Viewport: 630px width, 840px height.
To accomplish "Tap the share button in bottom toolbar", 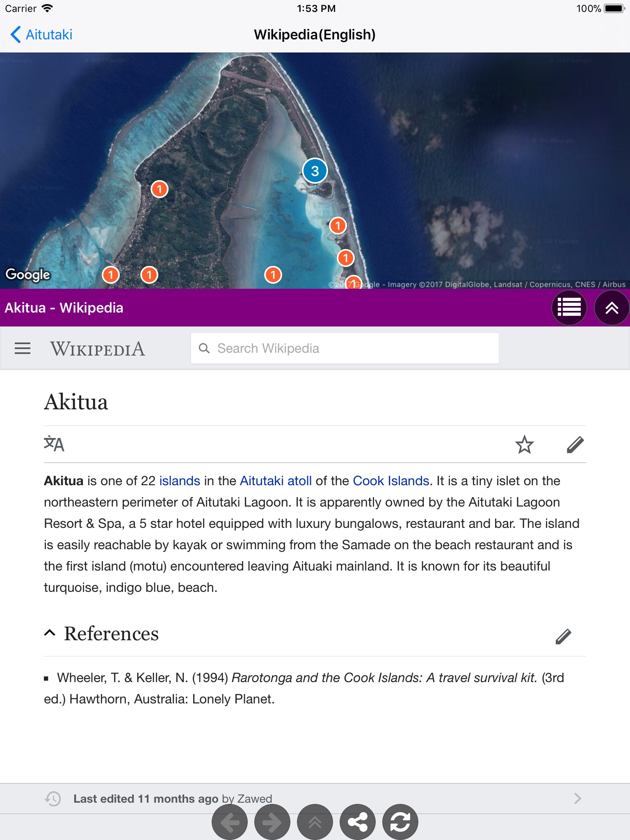I will pos(357,822).
